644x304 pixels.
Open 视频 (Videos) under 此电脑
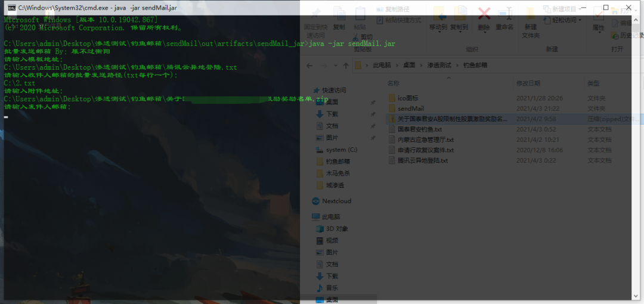327,240
